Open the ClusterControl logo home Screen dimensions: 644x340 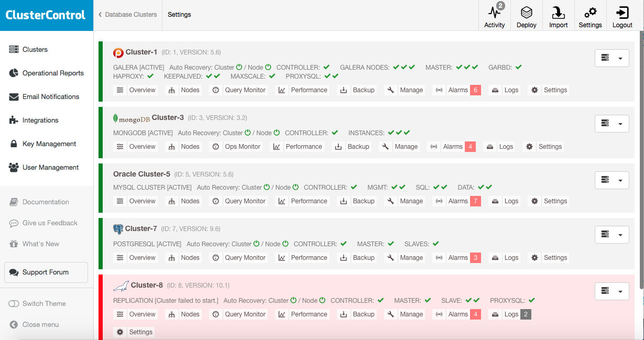coord(46,15)
